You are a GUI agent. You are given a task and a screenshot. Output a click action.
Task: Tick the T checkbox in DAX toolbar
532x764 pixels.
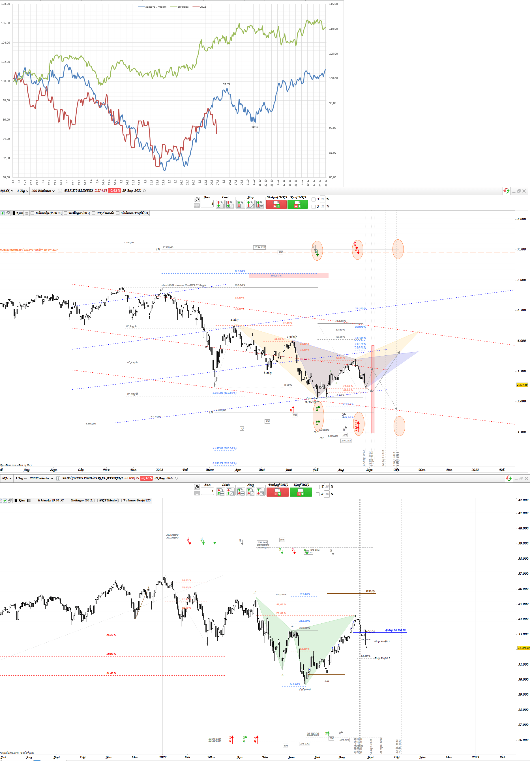click(314, 199)
